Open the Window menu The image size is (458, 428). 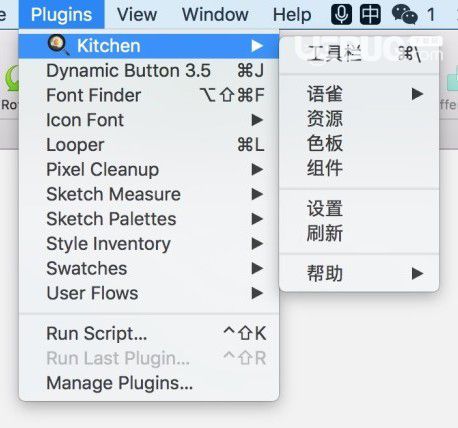[215, 15]
